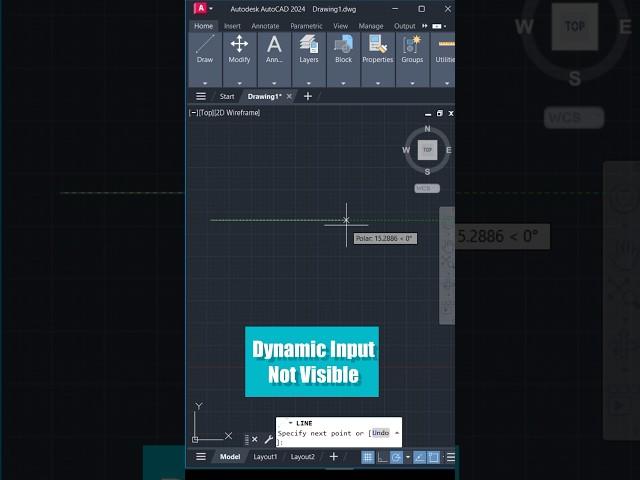Close Drawing1 tab with its X

(289, 96)
